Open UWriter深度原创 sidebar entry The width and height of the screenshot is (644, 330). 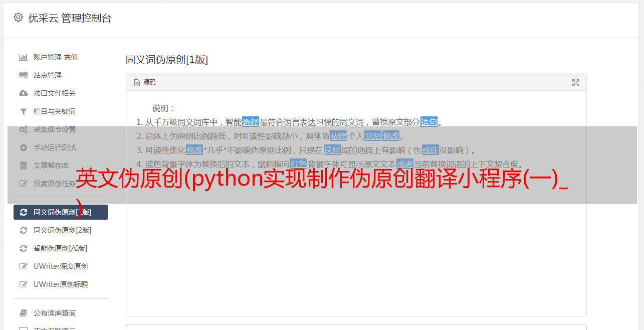click(61, 266)
